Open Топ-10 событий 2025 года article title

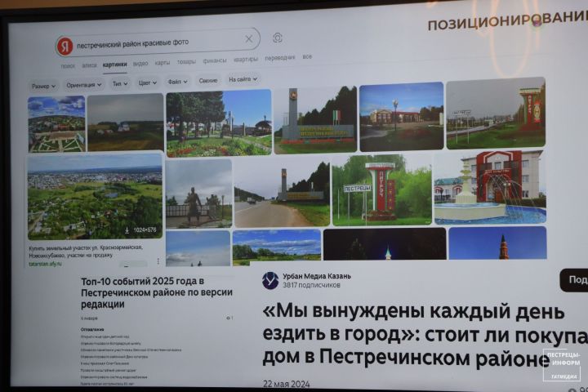157,292
